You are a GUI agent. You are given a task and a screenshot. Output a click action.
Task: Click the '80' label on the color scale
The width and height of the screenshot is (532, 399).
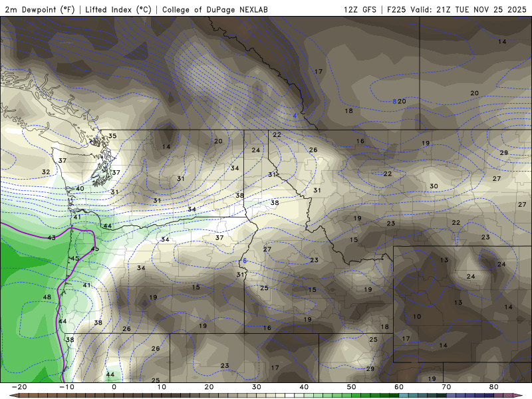494,387
